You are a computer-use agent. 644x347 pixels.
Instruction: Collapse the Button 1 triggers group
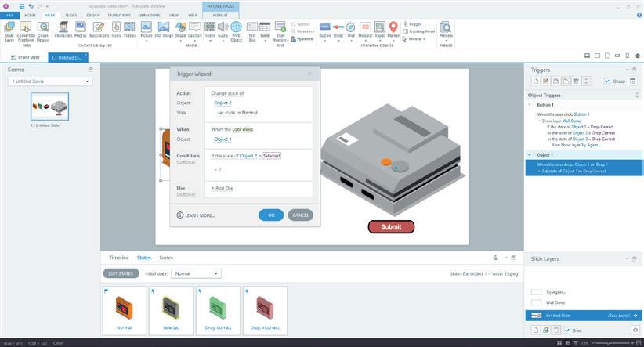click(x=530, y=105)
